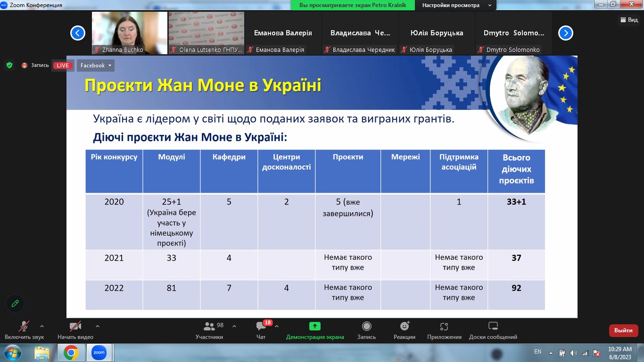Click Zoom icon in taskbar
The height and width of the screenshot is (362, 644).
(x=99, y=353)
